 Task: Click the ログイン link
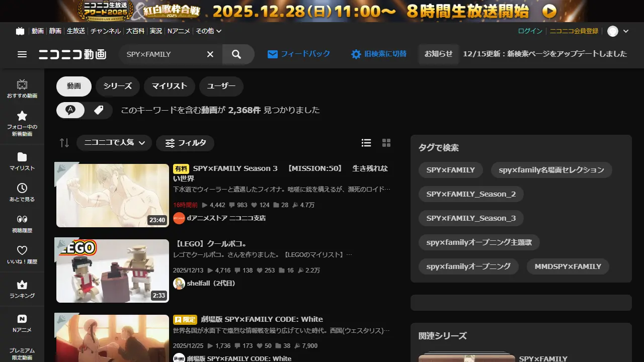coord(530,31)
